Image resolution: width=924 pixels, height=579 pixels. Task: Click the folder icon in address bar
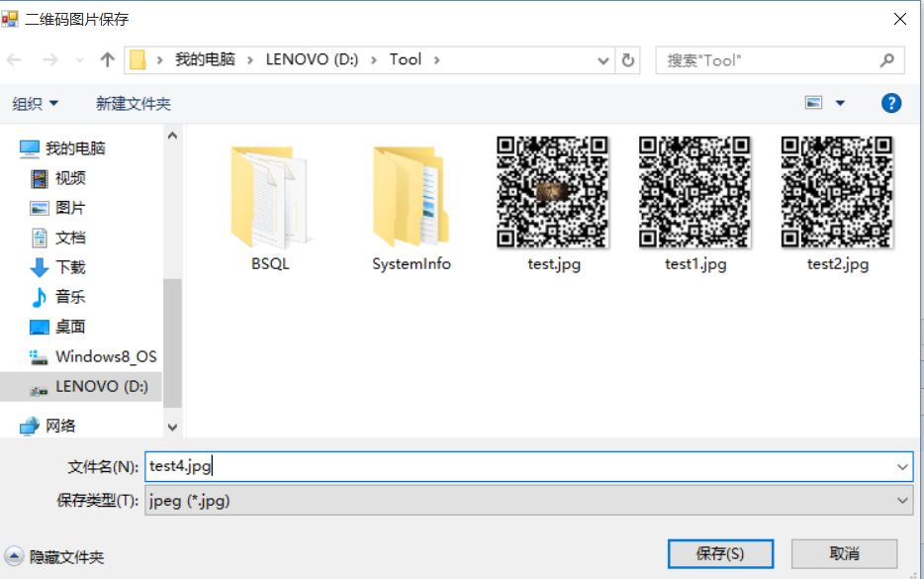(x=138, y=59)
